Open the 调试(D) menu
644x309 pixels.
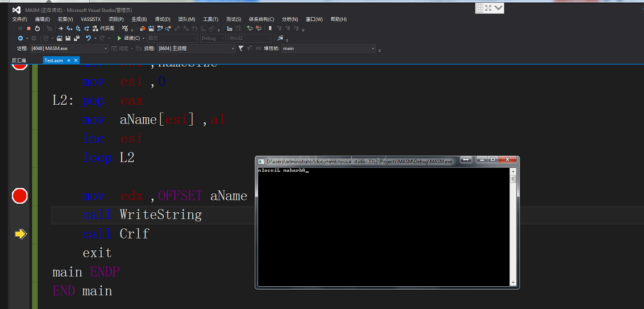click(163, 19)
